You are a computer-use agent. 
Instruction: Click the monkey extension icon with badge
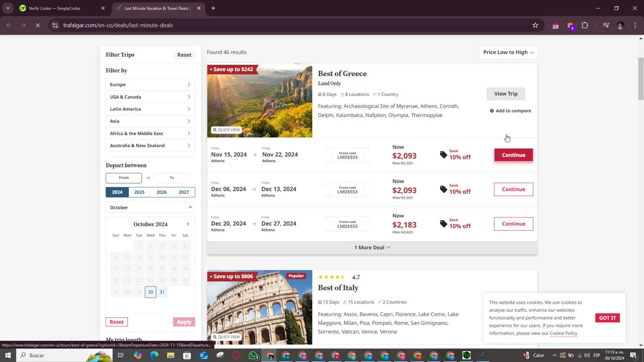pyautogui.click(x=571, y=26)
